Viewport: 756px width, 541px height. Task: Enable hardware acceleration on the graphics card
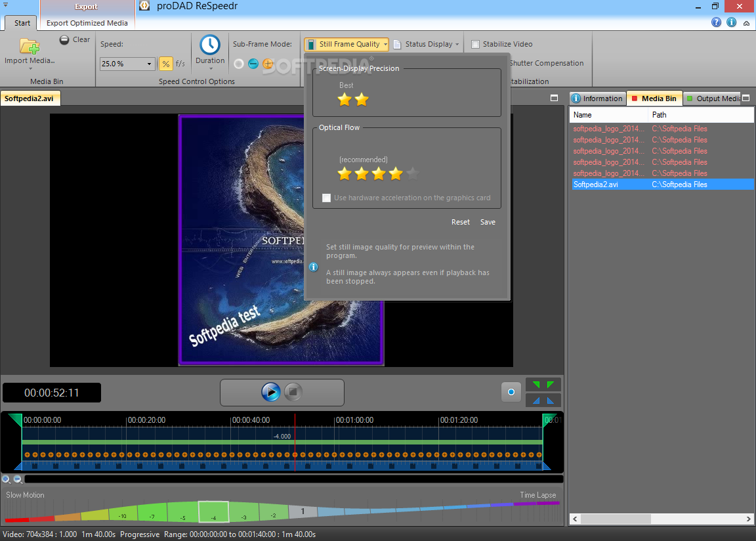pyautogui.click(x=326, y=198)
